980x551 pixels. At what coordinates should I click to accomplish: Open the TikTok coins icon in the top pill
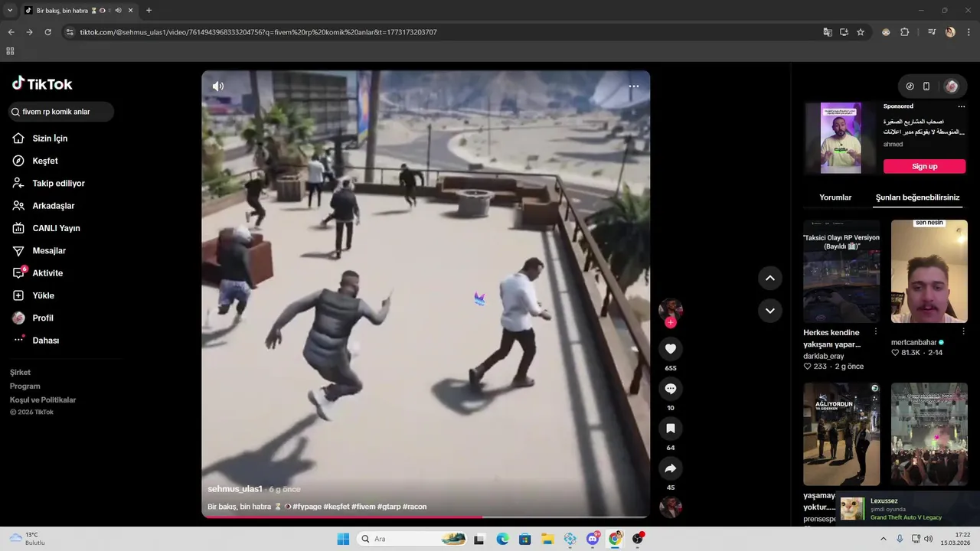coord(910,86)
